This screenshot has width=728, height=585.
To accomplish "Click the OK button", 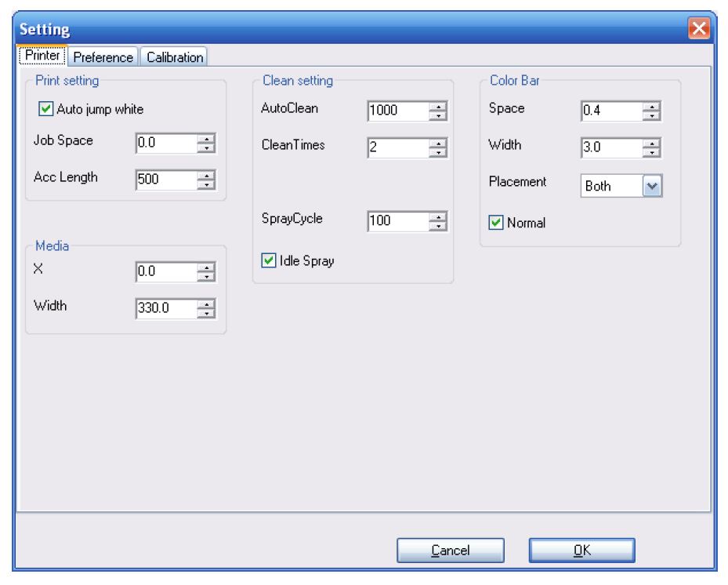I will click(x=581, y=550).
